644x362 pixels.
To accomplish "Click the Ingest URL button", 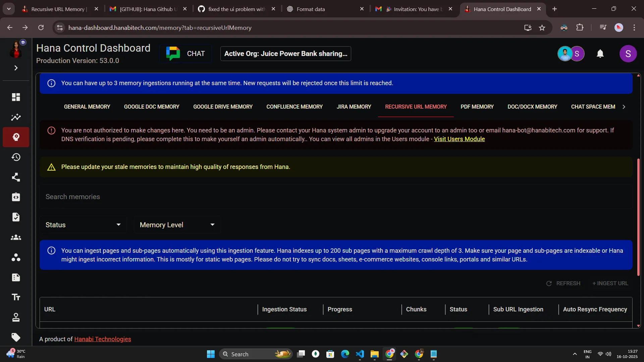I will (610, 284).
